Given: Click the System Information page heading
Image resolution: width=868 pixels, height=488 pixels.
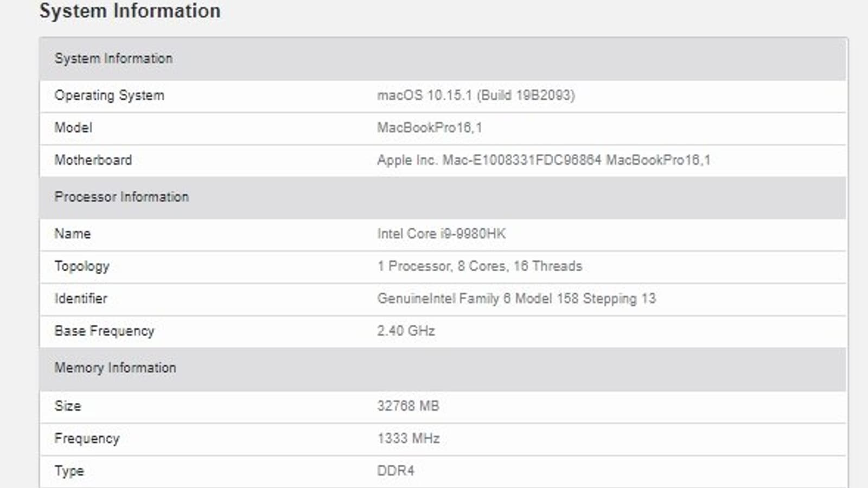Looking at the screenshot, I should click(x=130, y=11).
